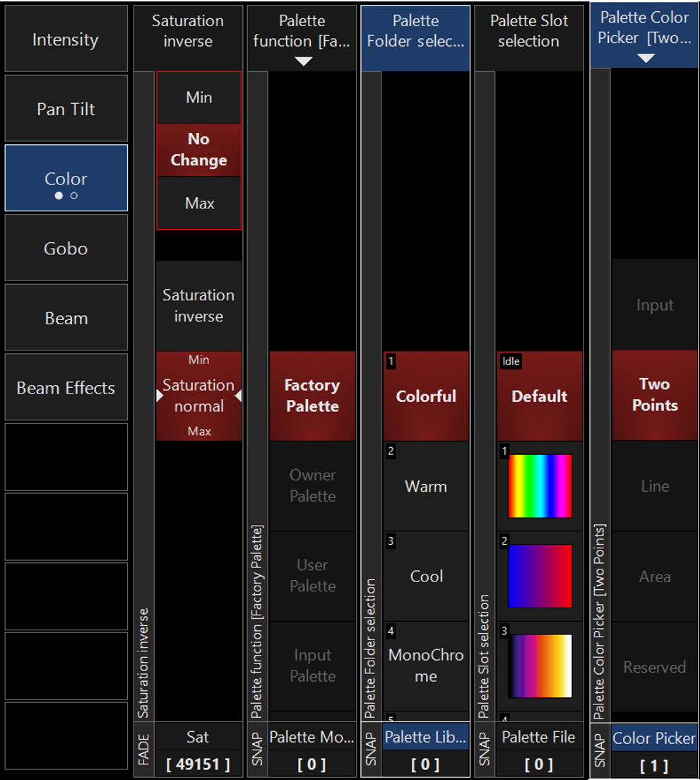Click the Color Picker value field [1]
700x780 pixels.
point(654,766)
